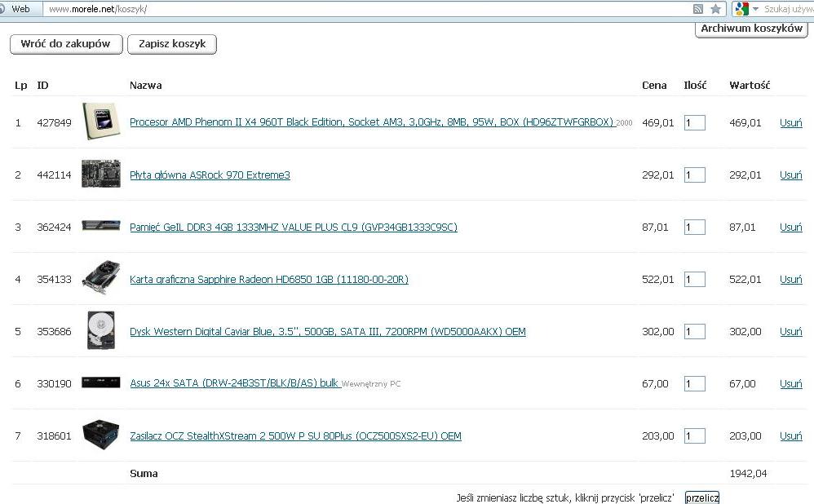Select product ID 353686

54,331
